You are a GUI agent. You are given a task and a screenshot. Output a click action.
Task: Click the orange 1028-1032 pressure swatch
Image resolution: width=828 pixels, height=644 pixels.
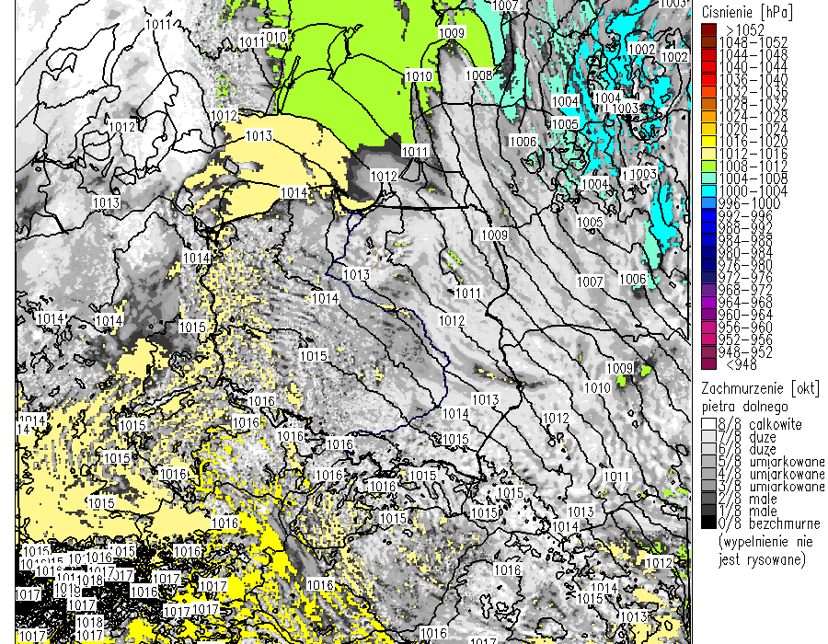pos(708,104)
